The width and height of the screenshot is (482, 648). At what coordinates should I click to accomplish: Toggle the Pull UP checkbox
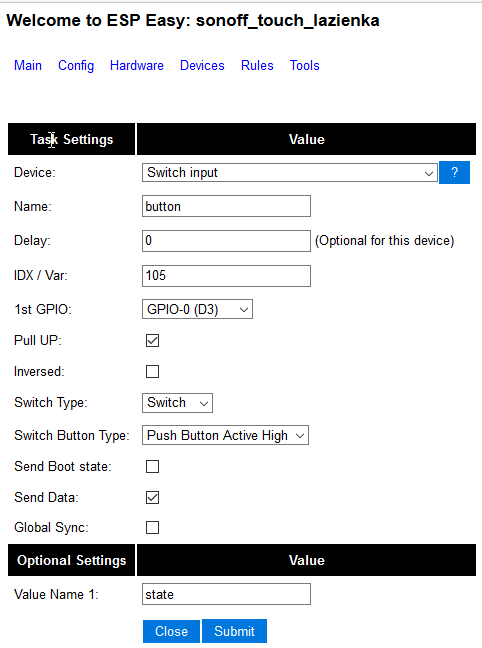[x=153, y=341]
